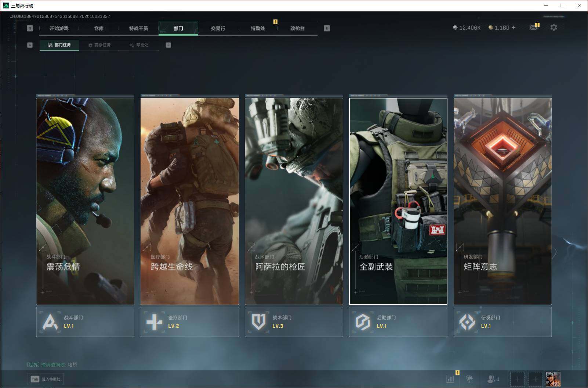Open the 阿萨拉的枪匠 mission card

294,201
